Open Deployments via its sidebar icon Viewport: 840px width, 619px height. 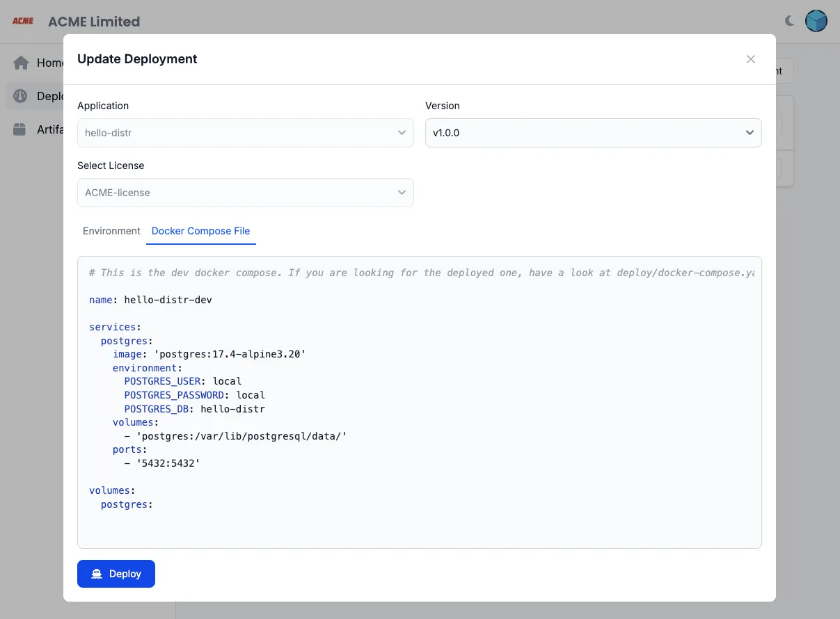pos(21,96)
